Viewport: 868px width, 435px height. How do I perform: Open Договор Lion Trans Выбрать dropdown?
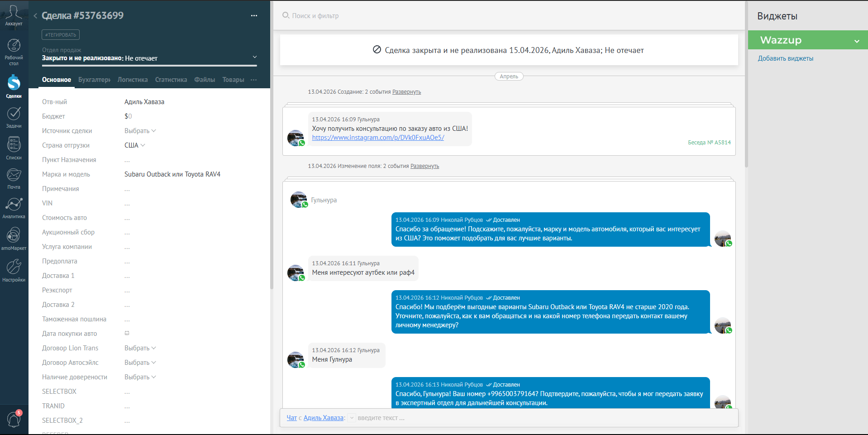(x=140, y=348)
